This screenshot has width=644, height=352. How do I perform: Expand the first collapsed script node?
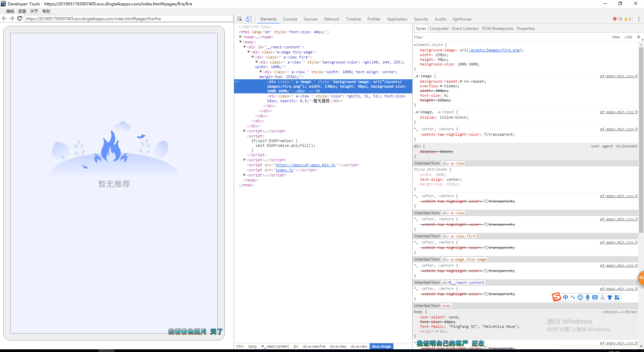[x=245, y=131]
